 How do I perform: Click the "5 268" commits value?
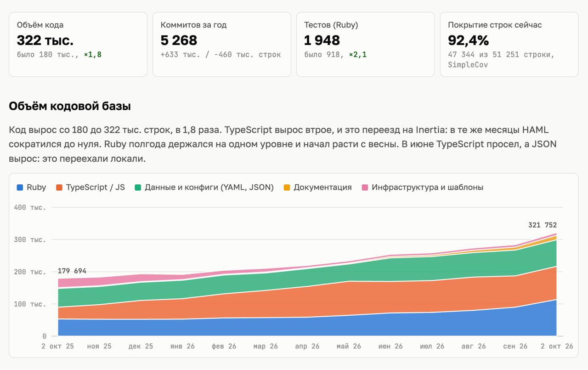point(179,40)
